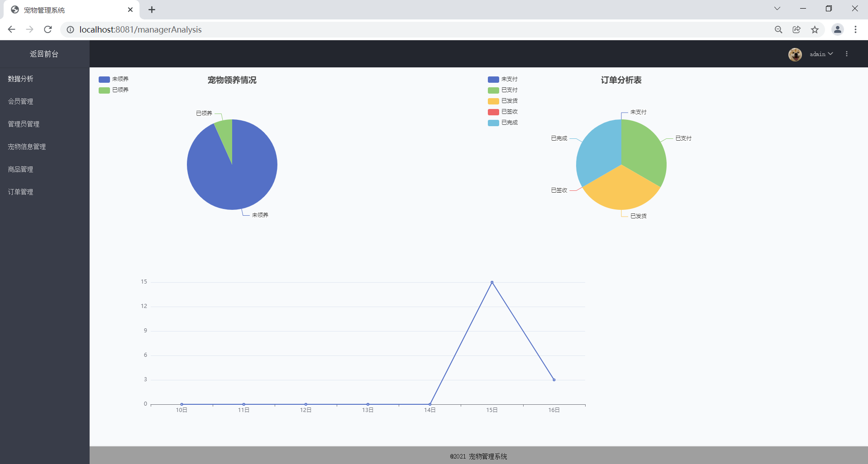
Task: Click 返回前台 to return to frontend
Action: (x=44, y=54)
